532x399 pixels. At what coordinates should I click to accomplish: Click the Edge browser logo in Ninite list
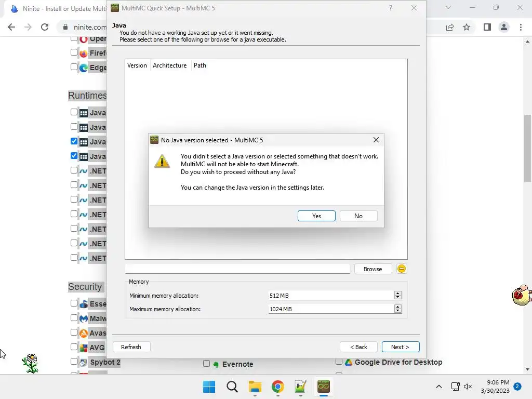point(84,68)
